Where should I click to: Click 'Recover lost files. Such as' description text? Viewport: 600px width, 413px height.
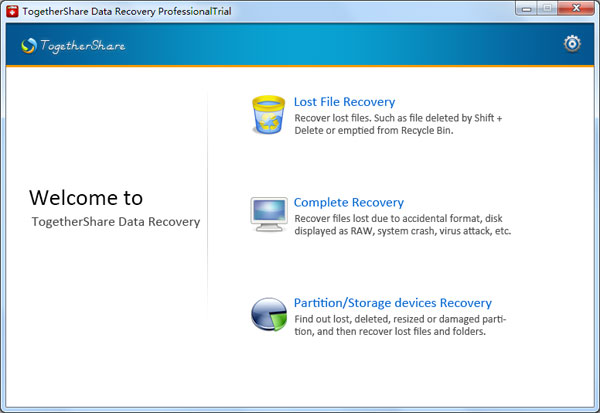click(398, 124)
